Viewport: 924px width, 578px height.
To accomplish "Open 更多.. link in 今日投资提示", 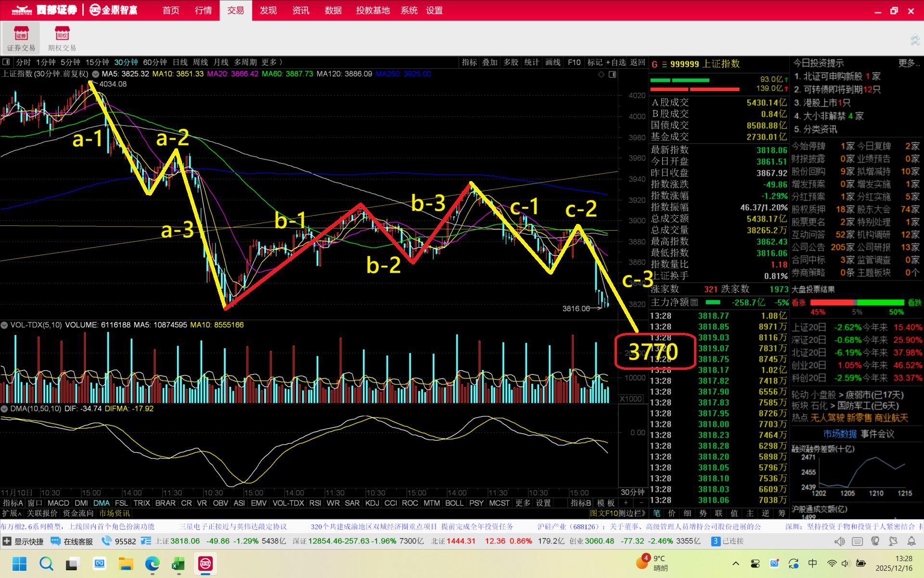I will [x=908, y=63].
